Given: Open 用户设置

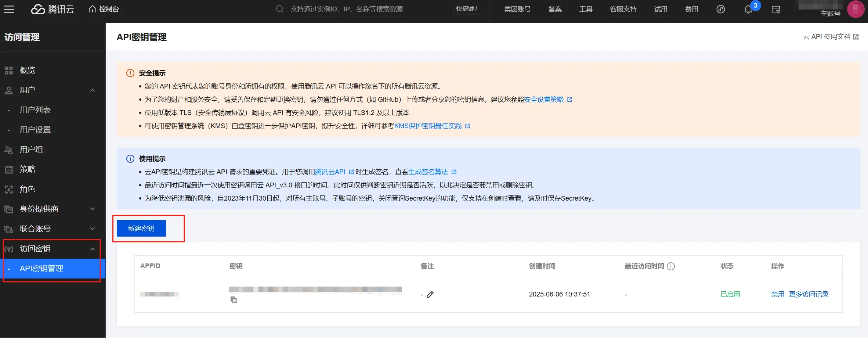Looking at the screenshot, I should pos(35,130).
